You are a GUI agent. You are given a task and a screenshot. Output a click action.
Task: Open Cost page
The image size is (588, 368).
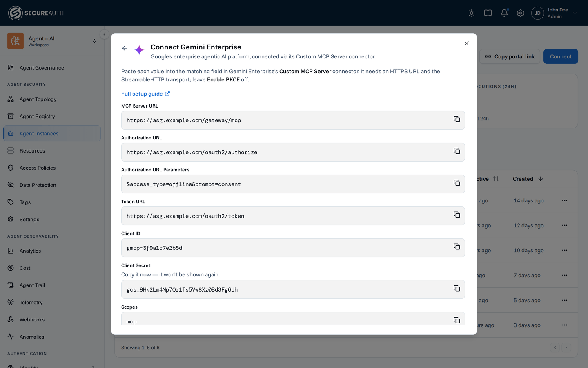point(52,268)
